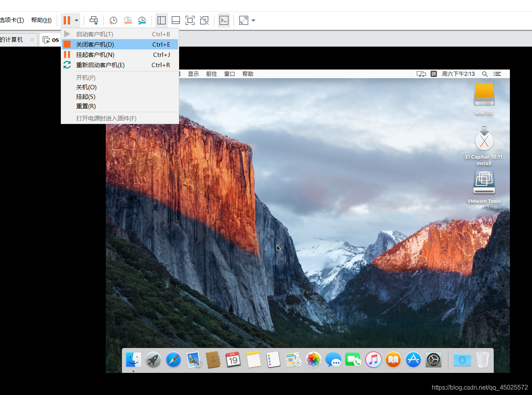Open Notification Center list icon
Viewport: 532px width, 395px height.
[x=497, y=74]
